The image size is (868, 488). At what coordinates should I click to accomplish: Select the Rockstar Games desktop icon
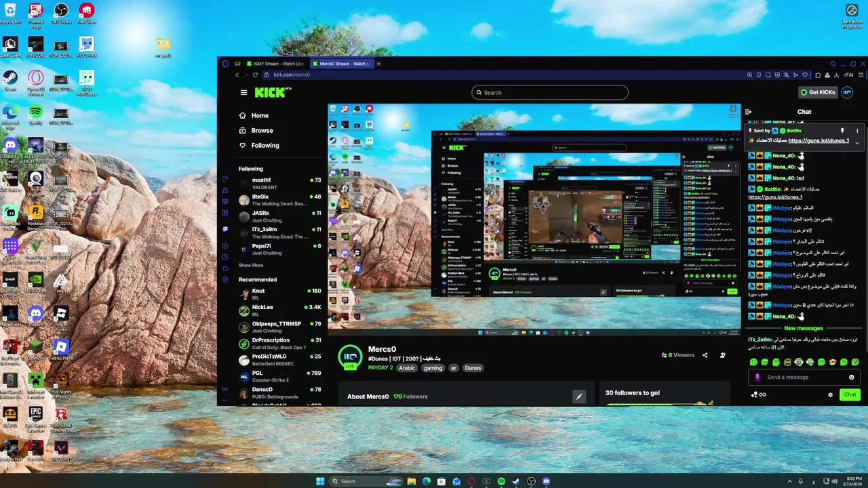35,216
